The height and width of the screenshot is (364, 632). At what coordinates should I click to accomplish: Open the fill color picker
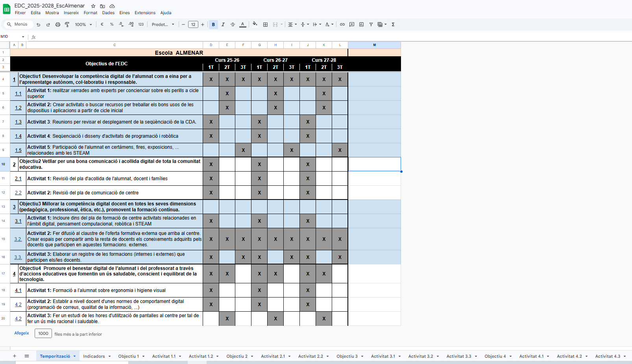(x=255, y=24)
